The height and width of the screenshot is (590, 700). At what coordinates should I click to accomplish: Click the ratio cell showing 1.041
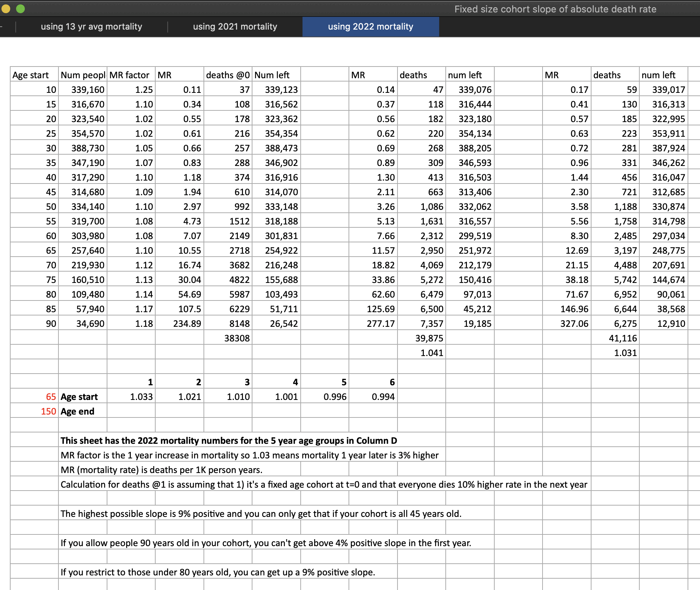(x=431, y=353)
